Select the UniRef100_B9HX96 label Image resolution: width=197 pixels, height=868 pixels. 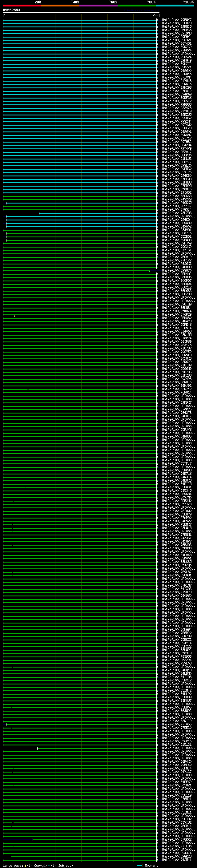177,88
